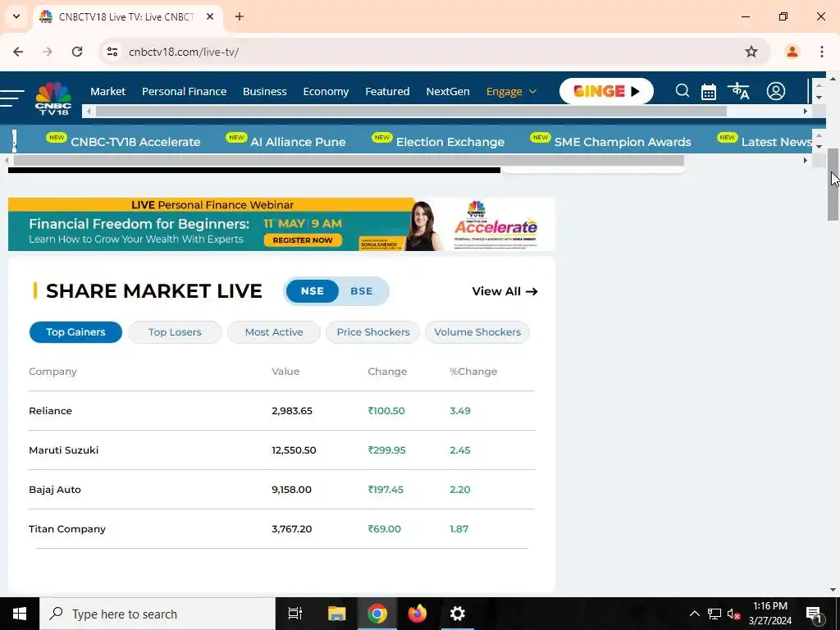Viewport: 840px width, 630px height.
Task: Show Price Shockers tab
Action: click(x=373, y=332)
